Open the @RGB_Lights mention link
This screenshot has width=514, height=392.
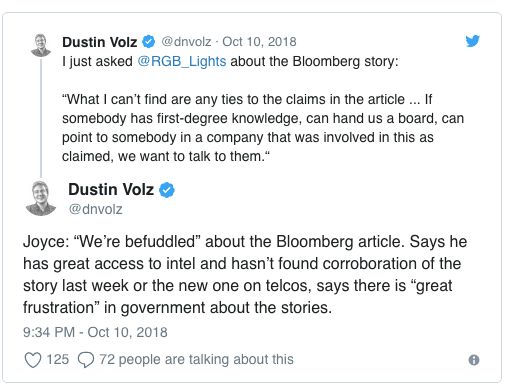[x=182, y=61]
